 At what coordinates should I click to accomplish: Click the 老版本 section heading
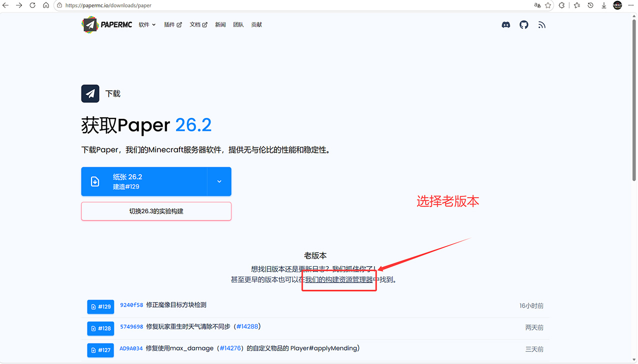tap(315, 256)
